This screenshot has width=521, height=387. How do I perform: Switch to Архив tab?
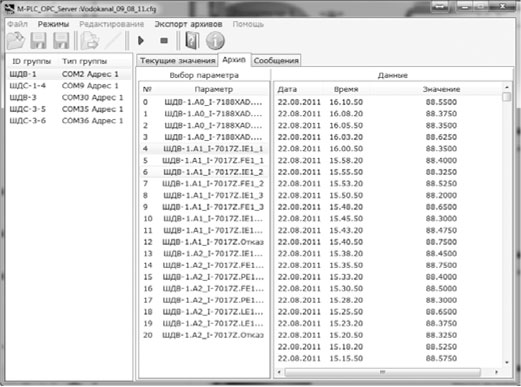pyautogui.click(x=234, y=60)
